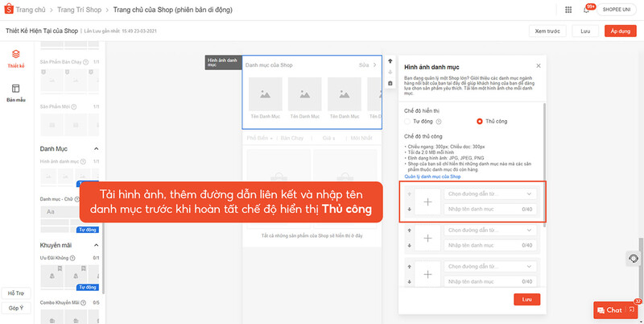Screen dimensions: 644x324
Task: Open first Chọn đường dẫn từ dropdown
Action: coord(490,193)
